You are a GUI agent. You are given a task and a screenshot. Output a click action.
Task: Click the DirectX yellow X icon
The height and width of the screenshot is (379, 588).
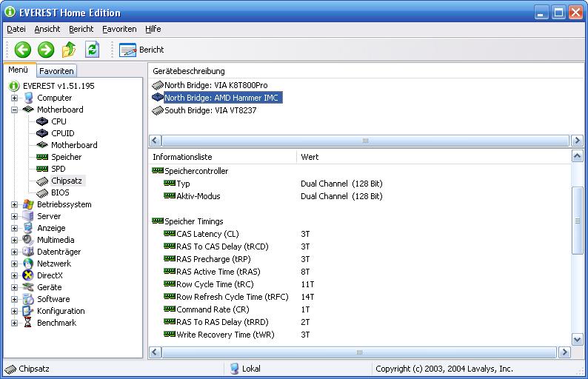(28, 275)
